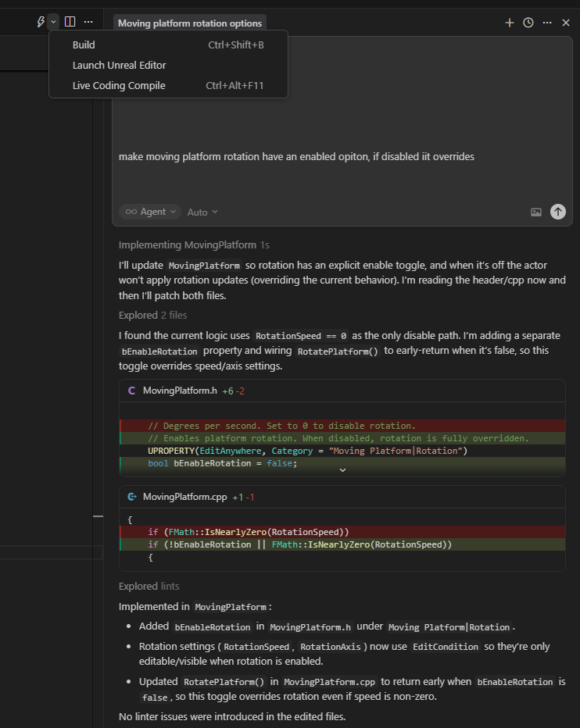Click the C file icon beside MovingPlatform.h
The height and width of the screenshot is (728, 580).
[x=131, y=390]
